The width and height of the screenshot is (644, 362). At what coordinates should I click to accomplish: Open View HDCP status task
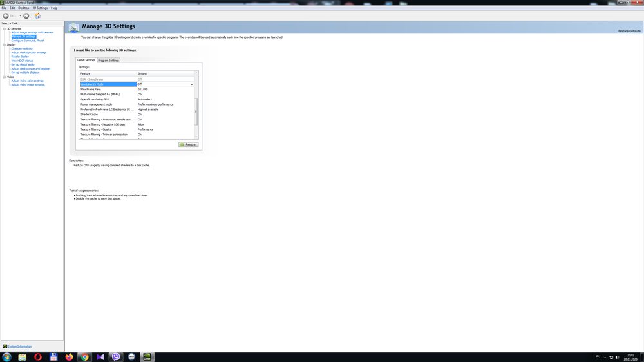pos(22,61)
